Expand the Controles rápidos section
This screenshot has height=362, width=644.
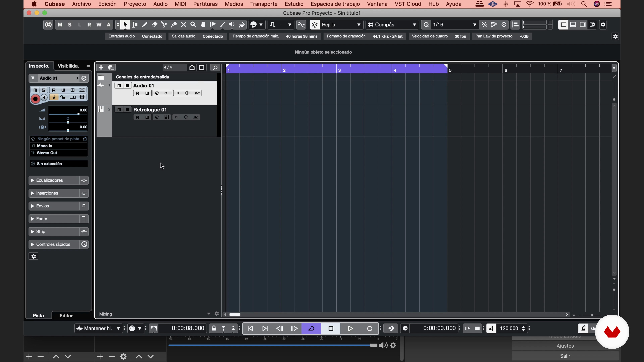(x=54, y=244)
